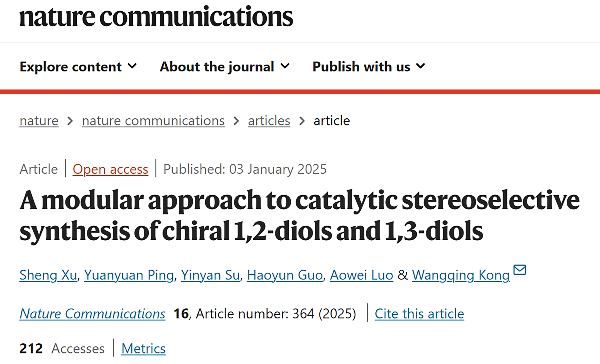Viewport: 600px width, 364px height.
Task: Expand the Explore content chevron
Action: (132, 66)
